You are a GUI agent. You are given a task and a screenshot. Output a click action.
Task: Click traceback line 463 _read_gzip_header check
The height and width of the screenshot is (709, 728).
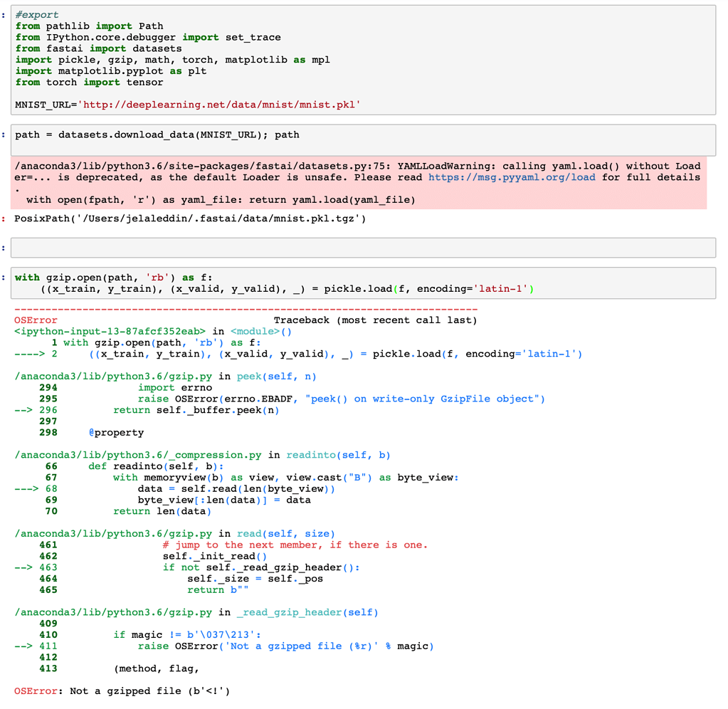pos(260,567)
